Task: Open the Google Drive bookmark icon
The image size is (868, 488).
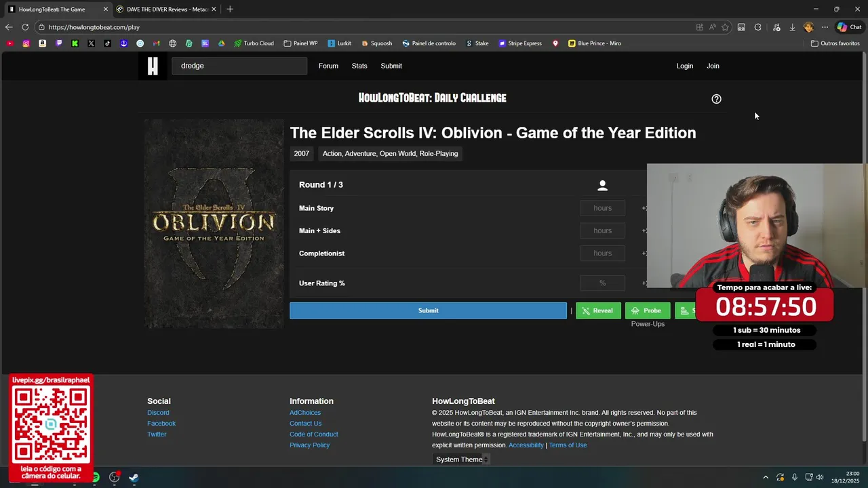Action: [x=221, y=43]
